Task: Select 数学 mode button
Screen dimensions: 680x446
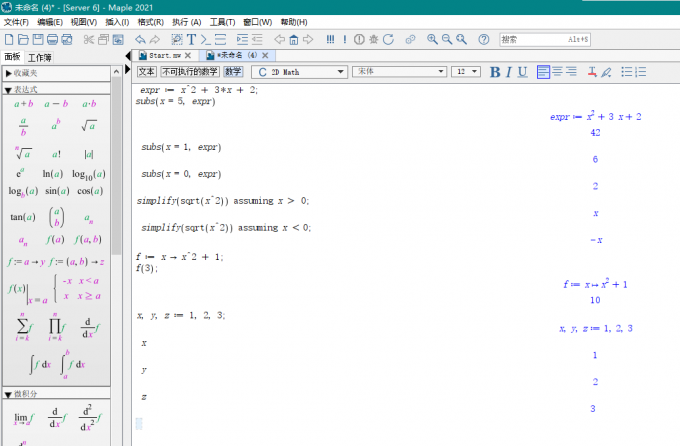Action: tap(233, 72)
